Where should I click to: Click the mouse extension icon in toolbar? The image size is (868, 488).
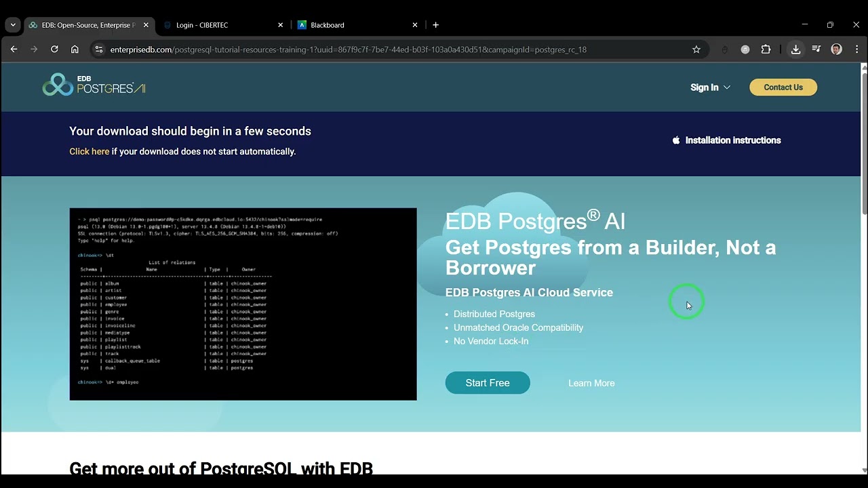[x=725, y=49]
